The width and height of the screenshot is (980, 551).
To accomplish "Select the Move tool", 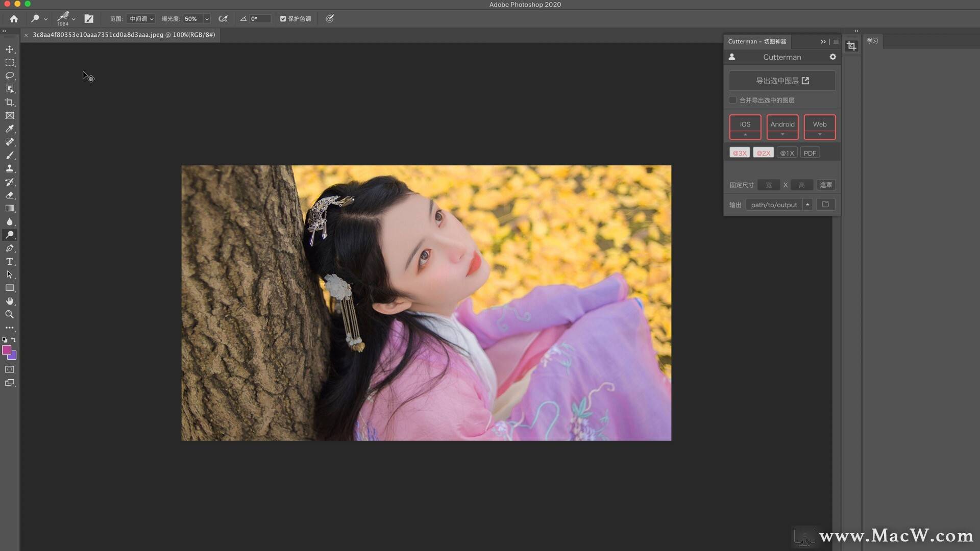I will (10, 49).
